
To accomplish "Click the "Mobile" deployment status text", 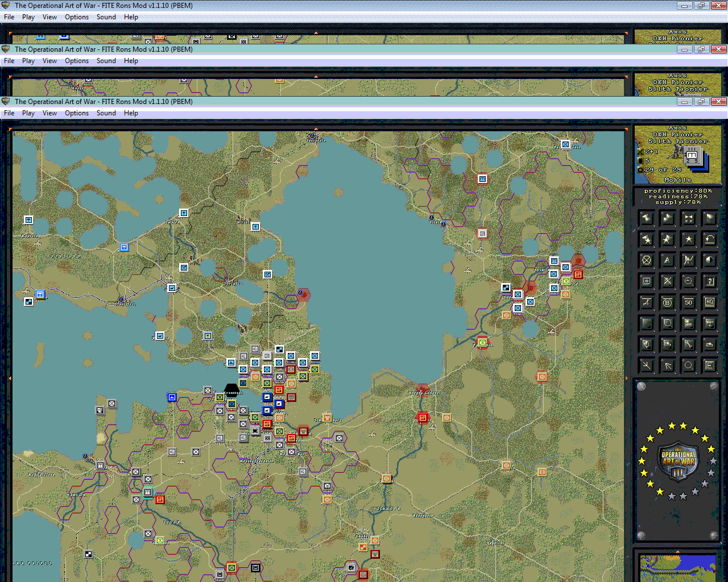I will point(677,180).
